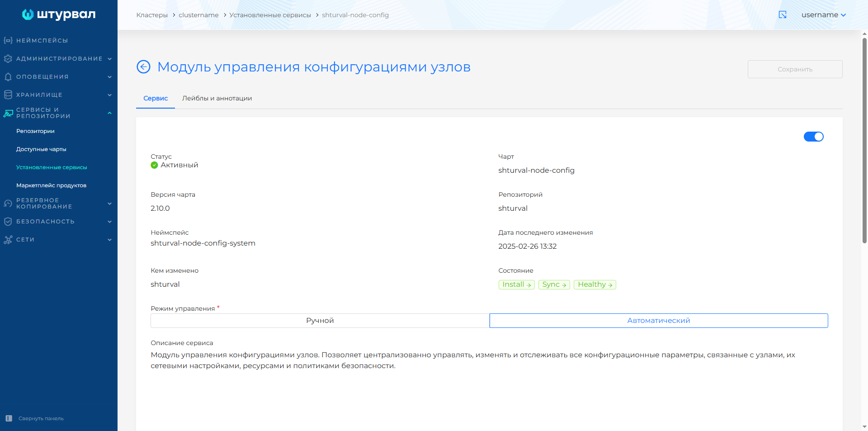Click the Healthy status link
Image resolution: width=868 pixels, height=431 pixels.
point(594,284)
